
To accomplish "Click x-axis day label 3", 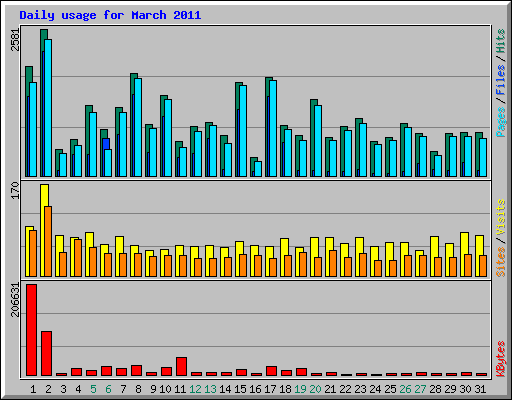I will coord(63,389).
